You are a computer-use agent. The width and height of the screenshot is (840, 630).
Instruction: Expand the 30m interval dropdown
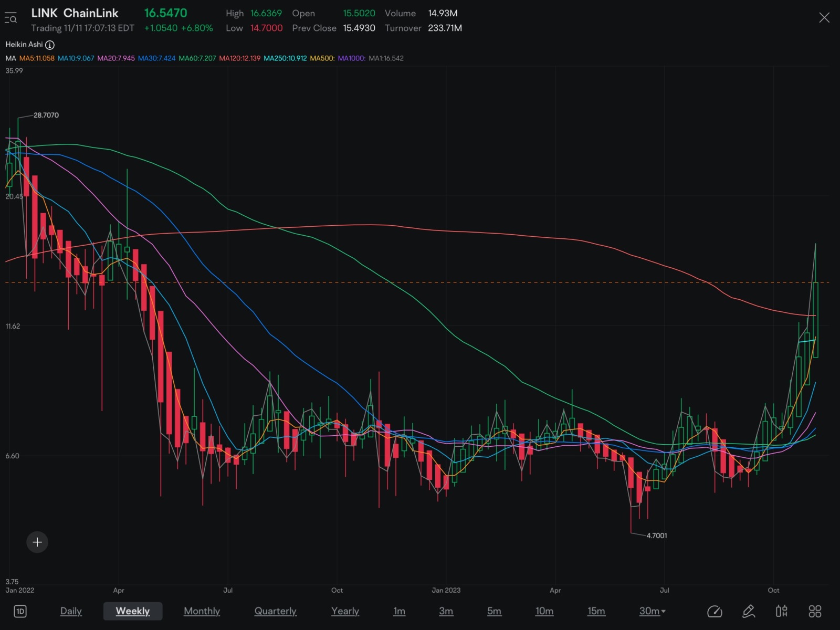tap(653, 611)
